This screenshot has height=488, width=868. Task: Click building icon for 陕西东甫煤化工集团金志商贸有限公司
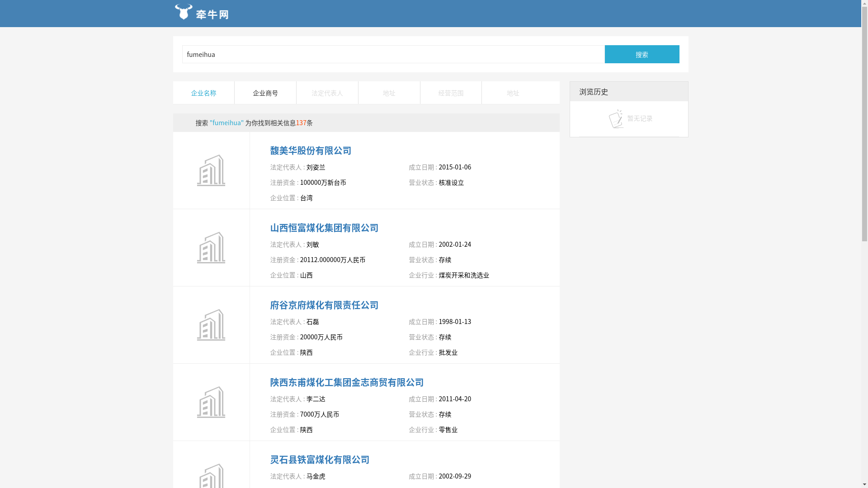click(x=211, y=402)
